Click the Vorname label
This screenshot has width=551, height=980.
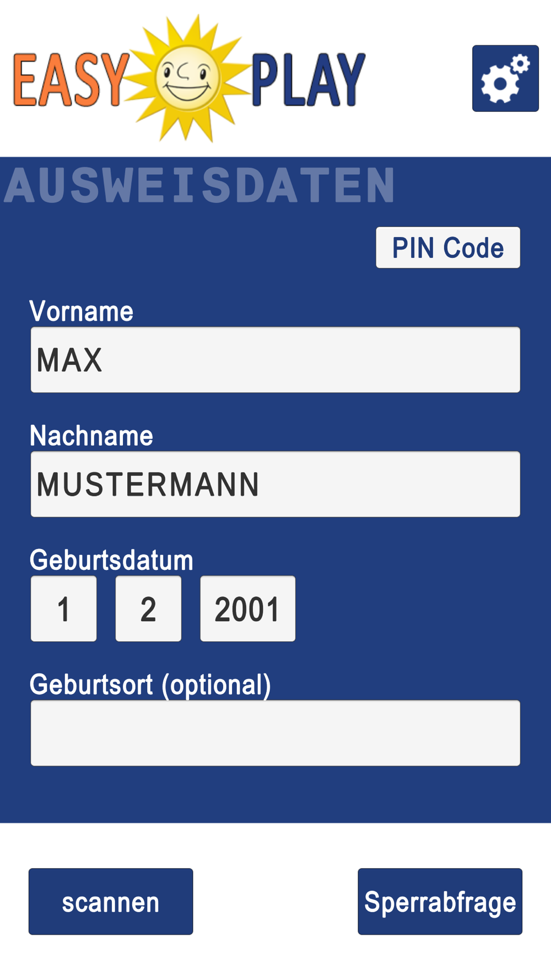[x=81, y=311]
